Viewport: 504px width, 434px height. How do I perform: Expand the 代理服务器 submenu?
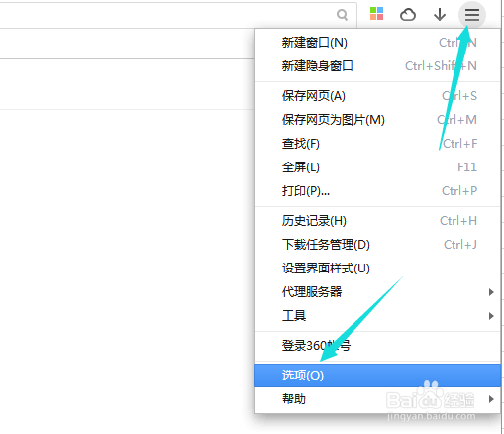(x=378, y=292)
